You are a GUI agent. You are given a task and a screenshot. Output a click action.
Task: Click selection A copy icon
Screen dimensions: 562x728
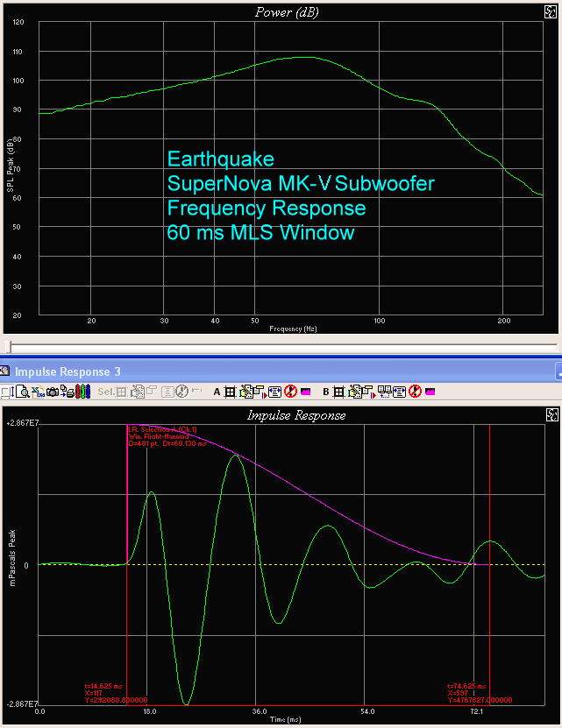(246, 392)
